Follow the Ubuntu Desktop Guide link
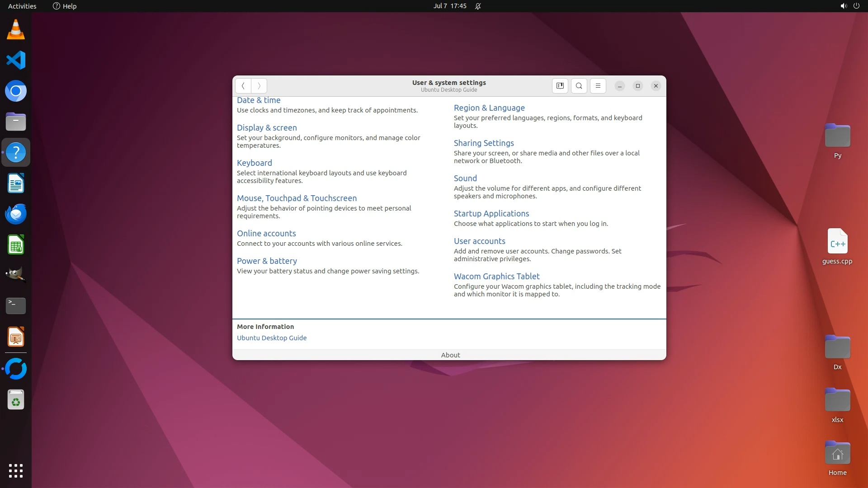The image size is (868, 488). coord(271,338)
